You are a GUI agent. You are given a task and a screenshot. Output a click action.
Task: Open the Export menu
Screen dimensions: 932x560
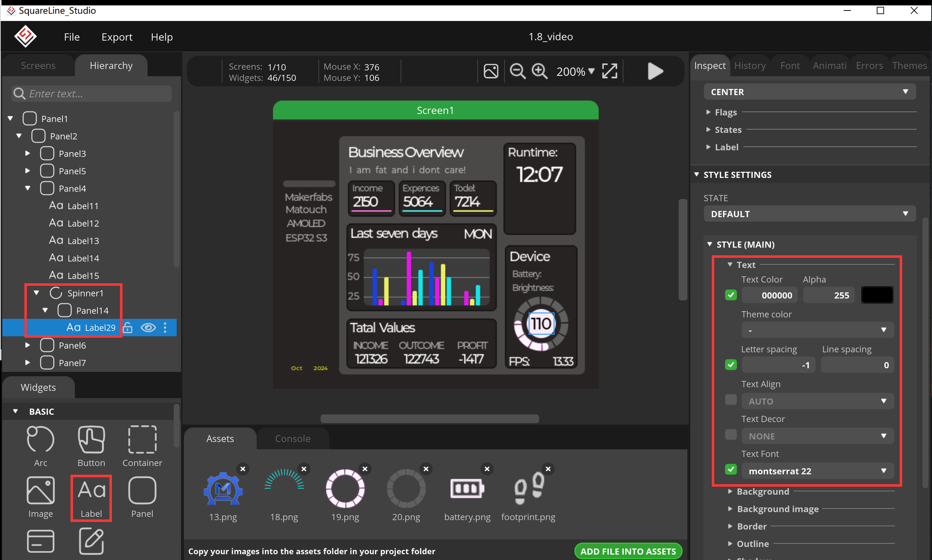(117, 37)
